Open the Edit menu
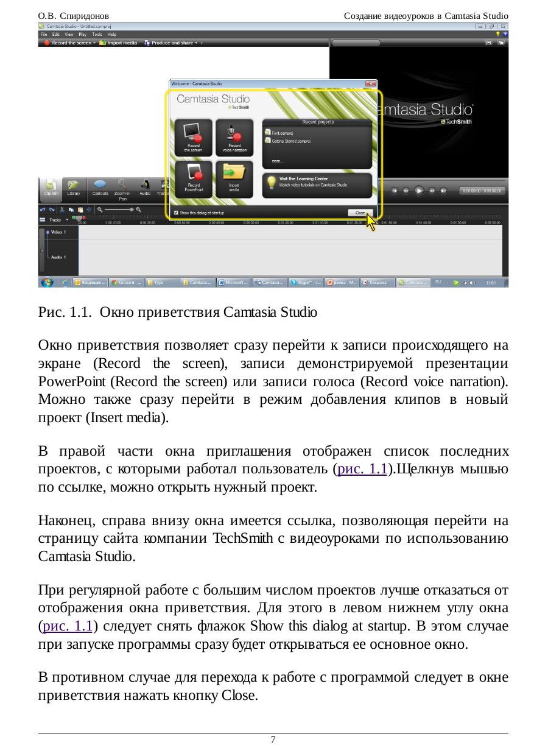 [55, 35]
